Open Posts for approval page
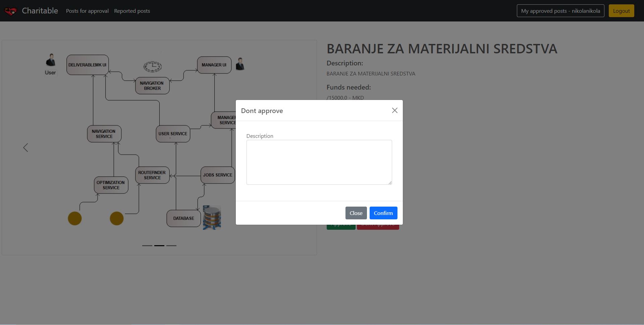The height and width of the screenshot is (325, 644). 87,11
